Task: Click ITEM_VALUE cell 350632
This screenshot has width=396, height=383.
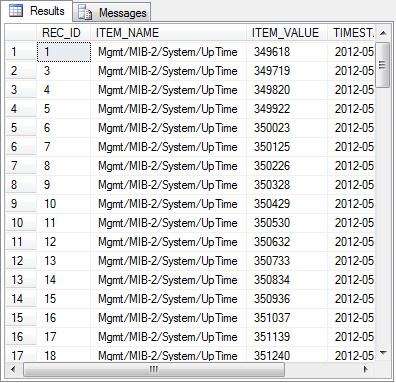Action: (x=287, y=242)
